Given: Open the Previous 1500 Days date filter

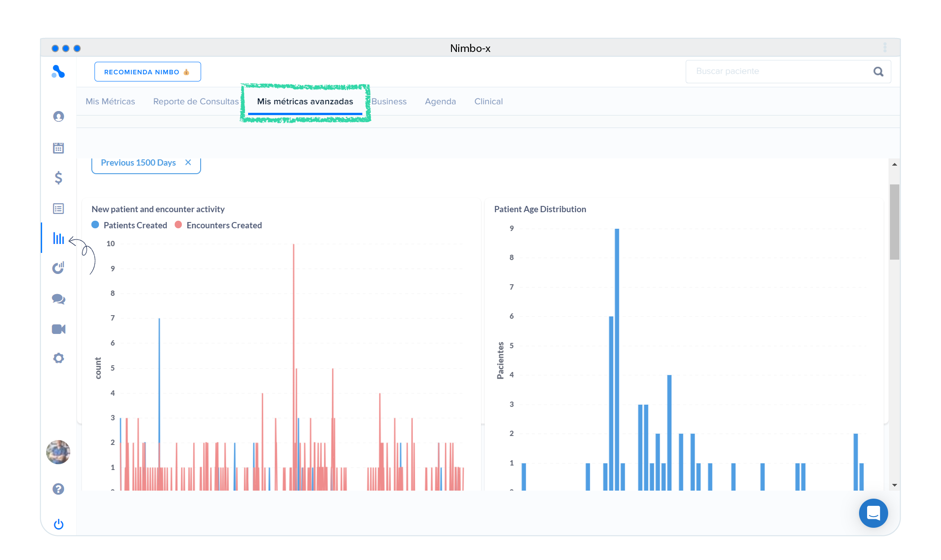Looking at the screenshot, I should click(138, 163).
